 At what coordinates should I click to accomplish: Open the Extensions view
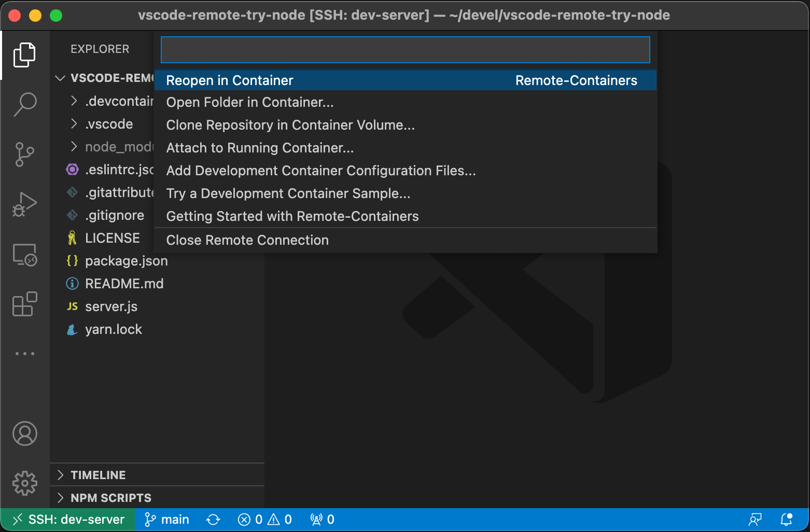tap(25, 304)
